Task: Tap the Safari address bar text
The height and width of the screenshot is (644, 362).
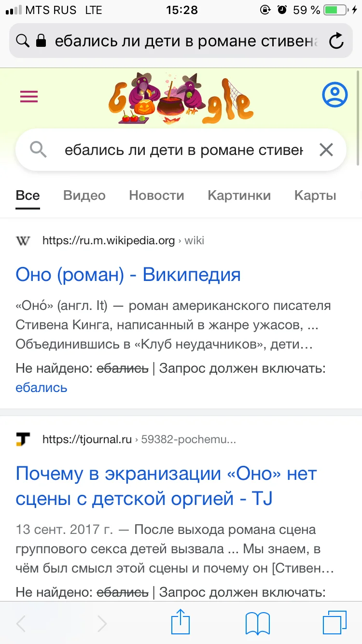Action: (186, 41)
